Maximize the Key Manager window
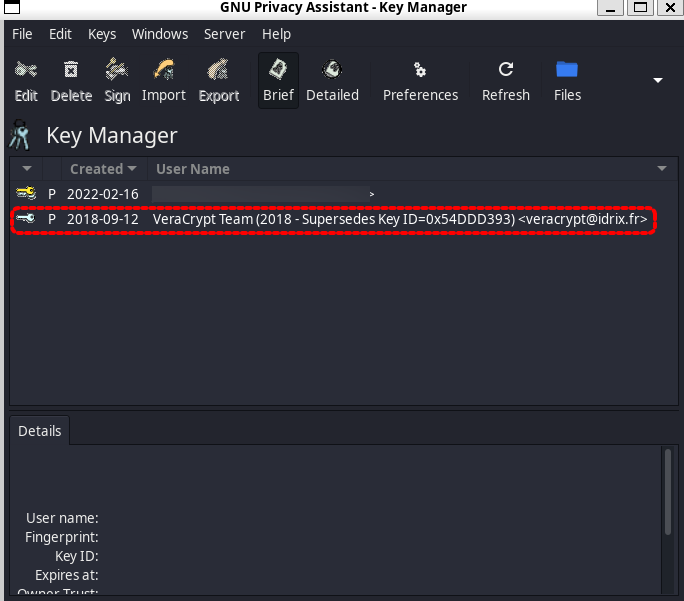This screenshot has height=601, width=684. point(640,7)
